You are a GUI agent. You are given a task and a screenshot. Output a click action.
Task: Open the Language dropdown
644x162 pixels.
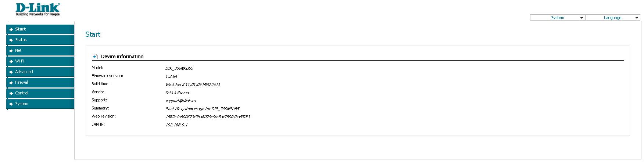click(x=612, y=18)
